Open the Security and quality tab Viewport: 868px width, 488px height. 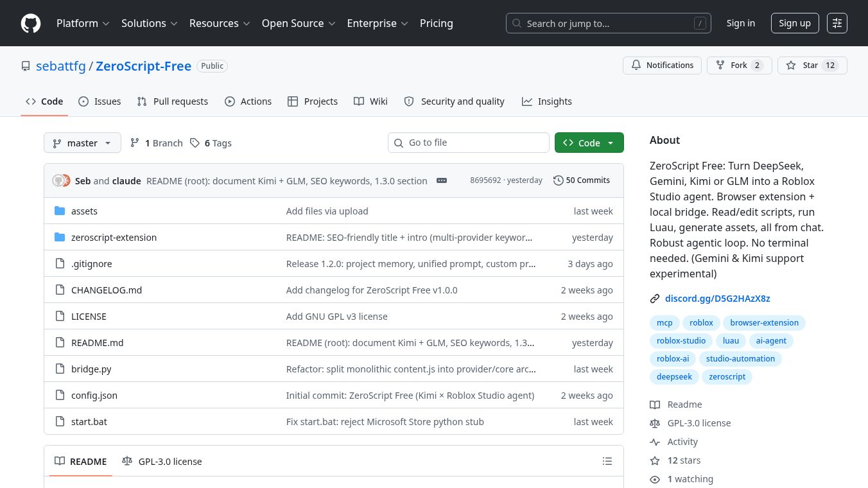coord(455,101)
